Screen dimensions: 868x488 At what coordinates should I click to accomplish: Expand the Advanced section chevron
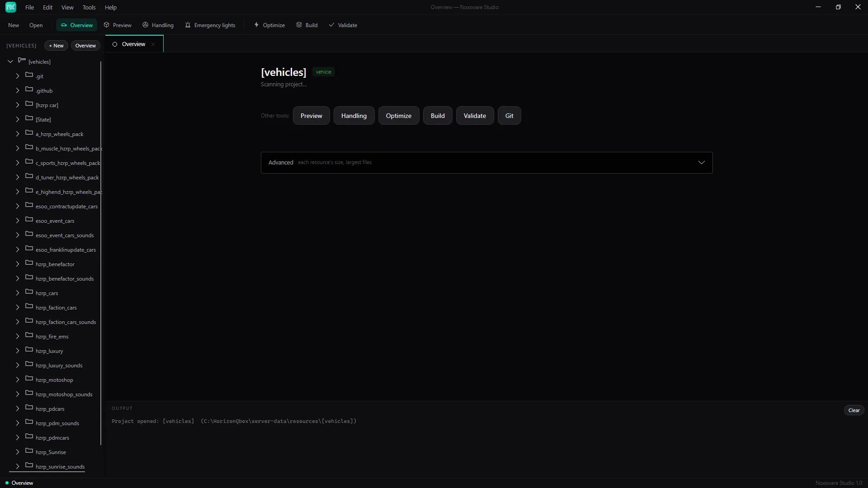pos(702,163)
